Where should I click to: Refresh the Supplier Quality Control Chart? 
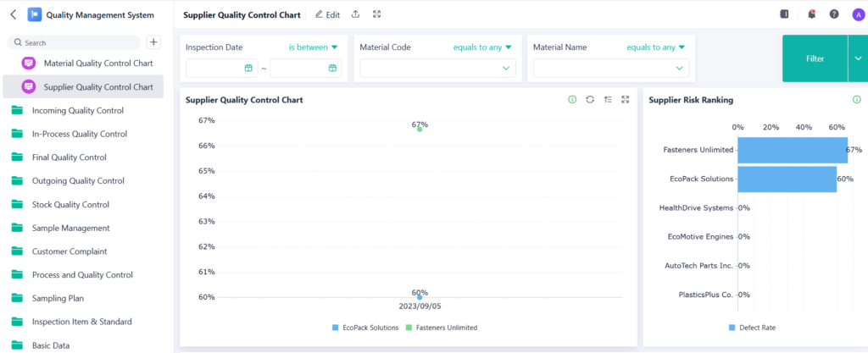(x=590, y=100)
